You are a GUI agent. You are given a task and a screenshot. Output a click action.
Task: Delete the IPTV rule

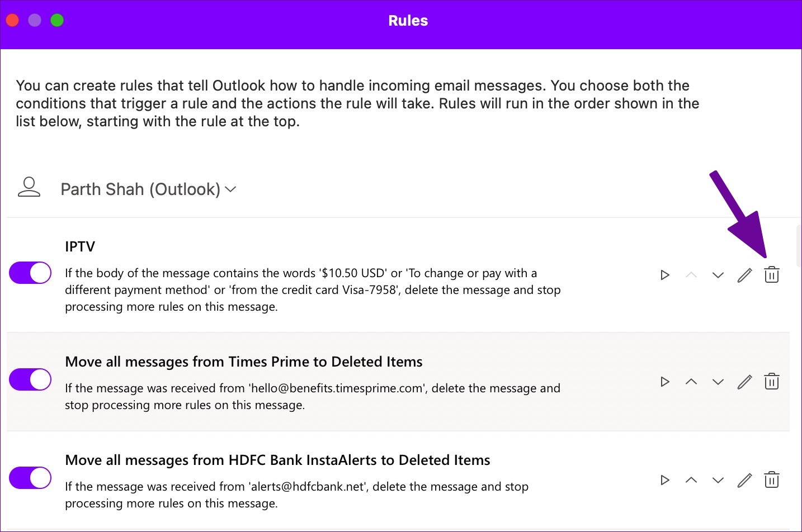pos(772,274)
